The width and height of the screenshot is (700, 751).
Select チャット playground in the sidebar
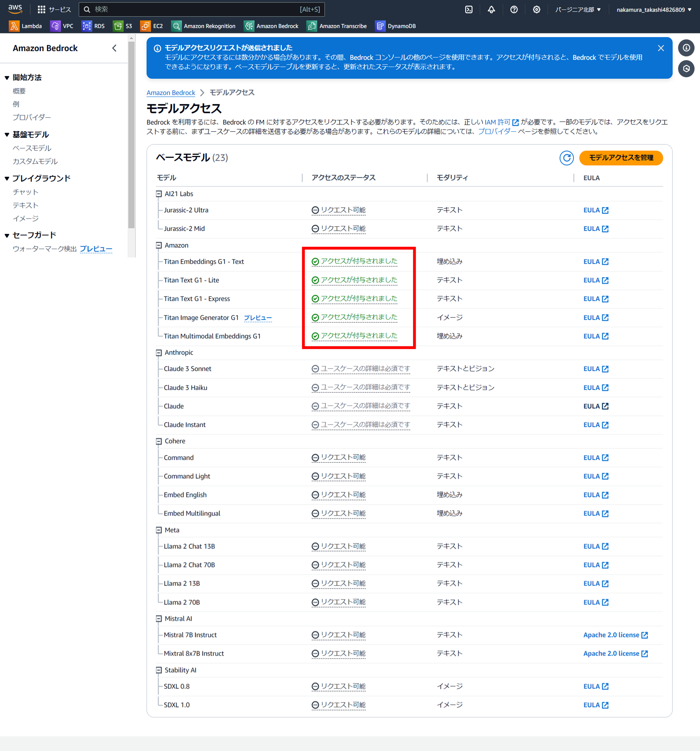25,192
